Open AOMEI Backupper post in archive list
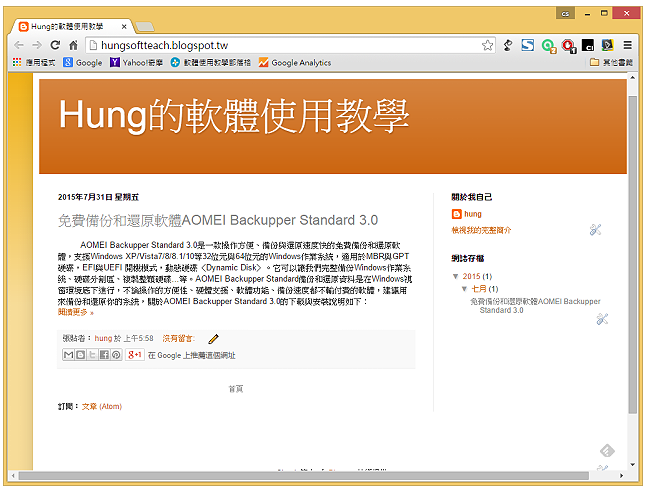This screenshot has height=491, width=648. pos(535,306)
